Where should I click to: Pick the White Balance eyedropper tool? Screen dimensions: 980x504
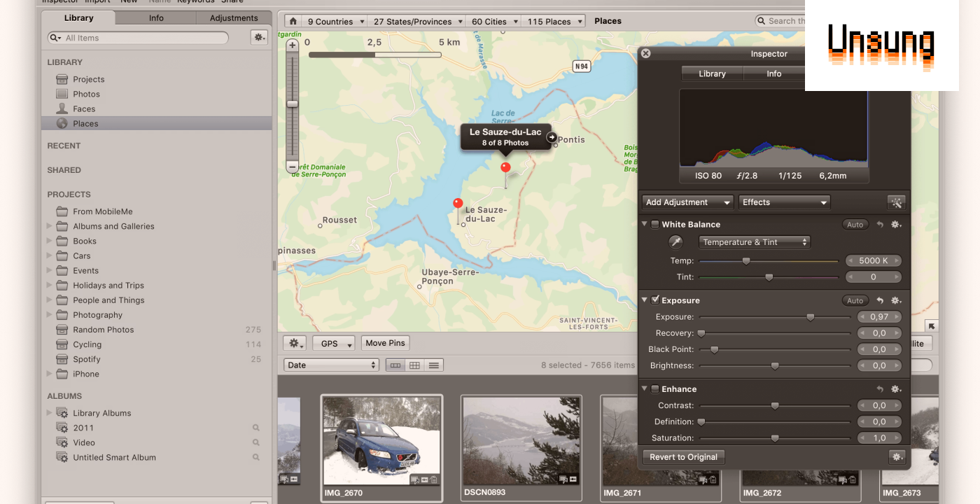point(675,241)
